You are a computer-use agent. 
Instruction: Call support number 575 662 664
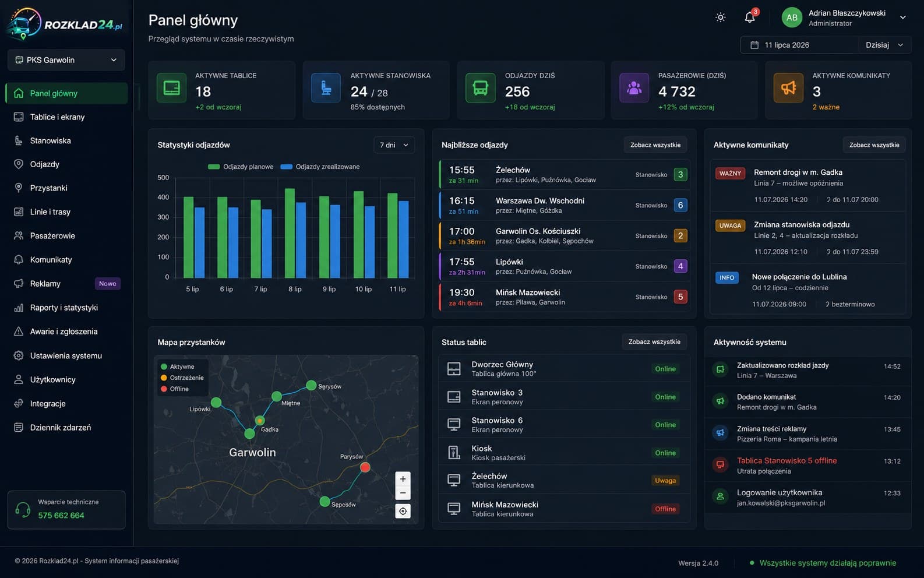tap(61, 516)
